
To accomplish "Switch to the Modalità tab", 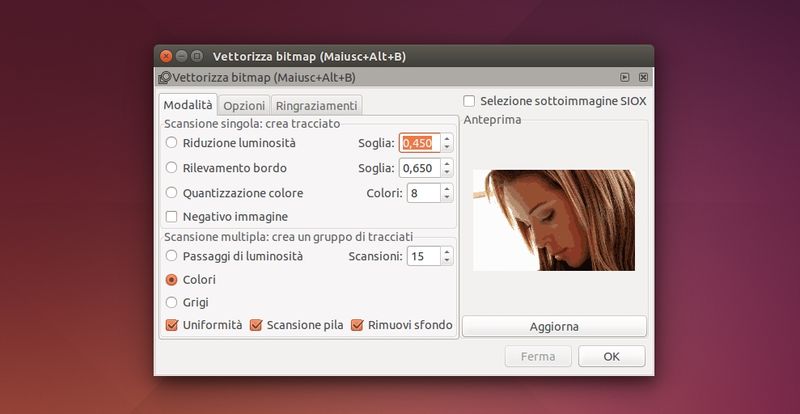I will 188,105.
